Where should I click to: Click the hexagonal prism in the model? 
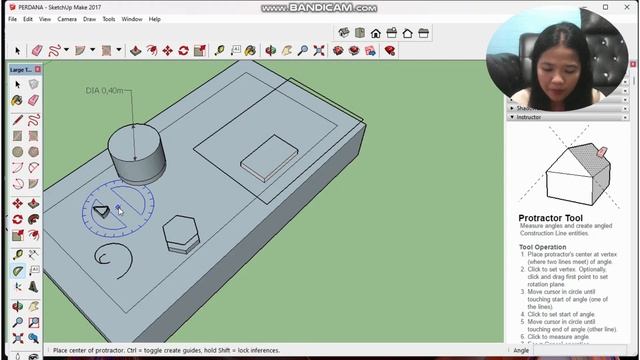click(181, 235)
